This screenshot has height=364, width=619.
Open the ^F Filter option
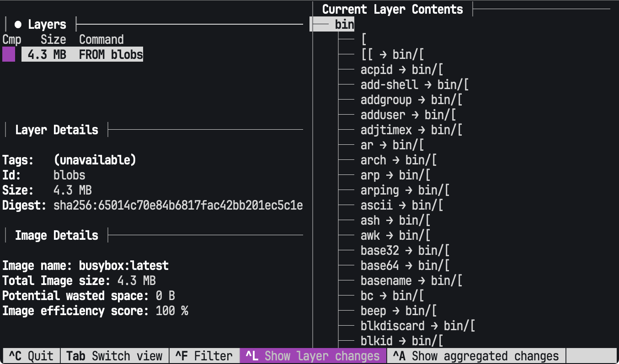(x=204, y=356)
